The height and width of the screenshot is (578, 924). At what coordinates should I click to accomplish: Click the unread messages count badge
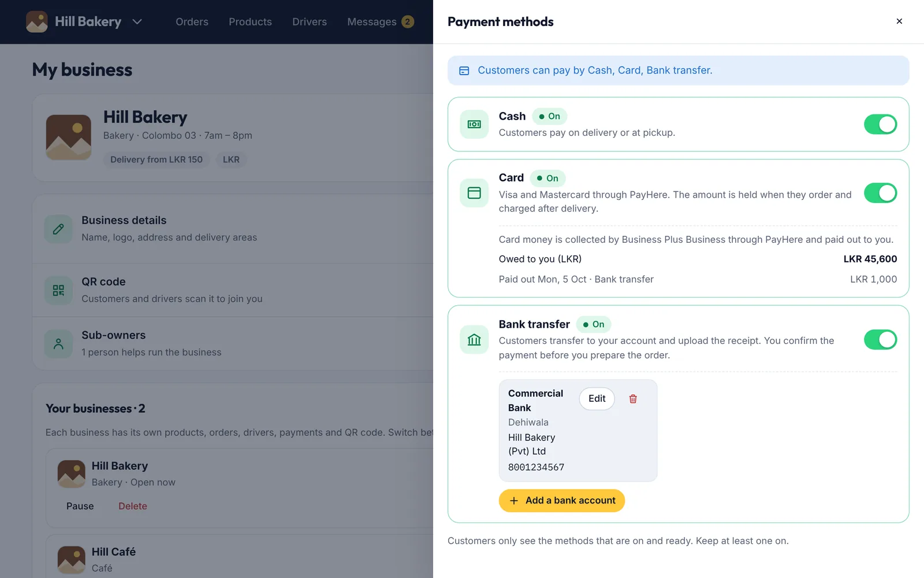point(408,22)
